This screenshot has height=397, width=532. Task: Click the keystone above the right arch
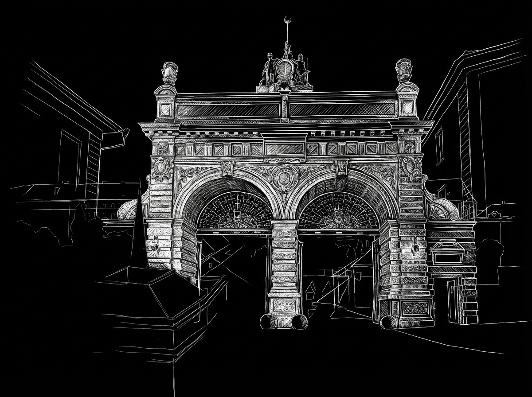[341, 167]
